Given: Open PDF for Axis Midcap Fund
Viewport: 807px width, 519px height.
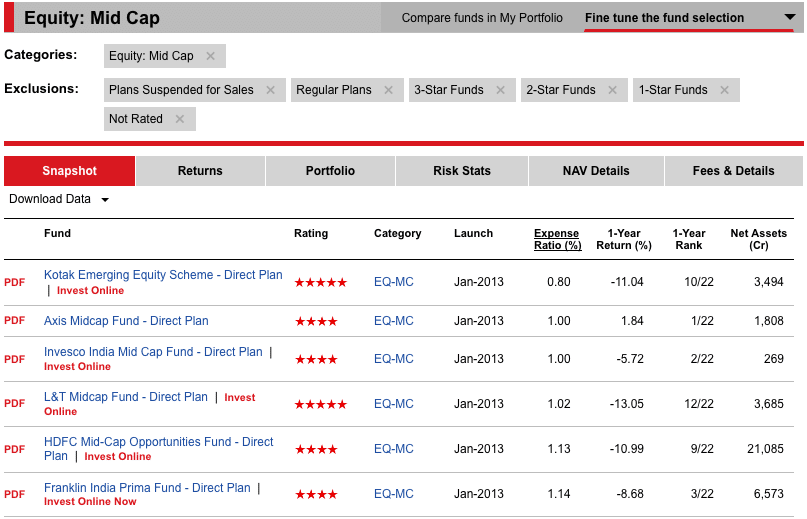Looking at the screenshot, I should click(14, 320).
